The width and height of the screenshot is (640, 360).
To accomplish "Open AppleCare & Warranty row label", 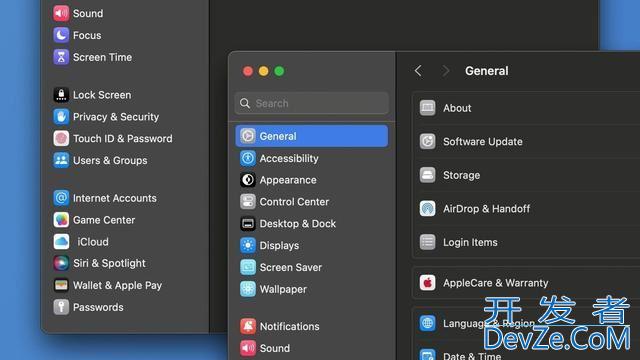I will [x=496, y=283].
